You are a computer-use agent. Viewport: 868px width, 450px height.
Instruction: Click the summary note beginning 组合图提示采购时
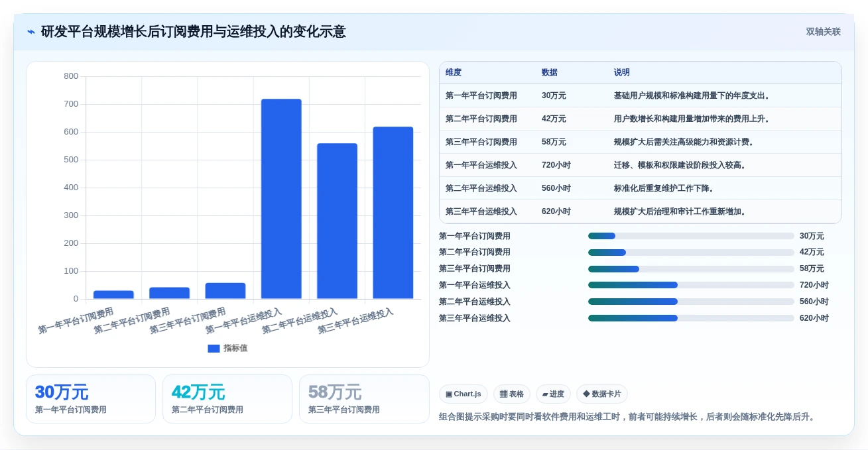(x=628, y=417)
